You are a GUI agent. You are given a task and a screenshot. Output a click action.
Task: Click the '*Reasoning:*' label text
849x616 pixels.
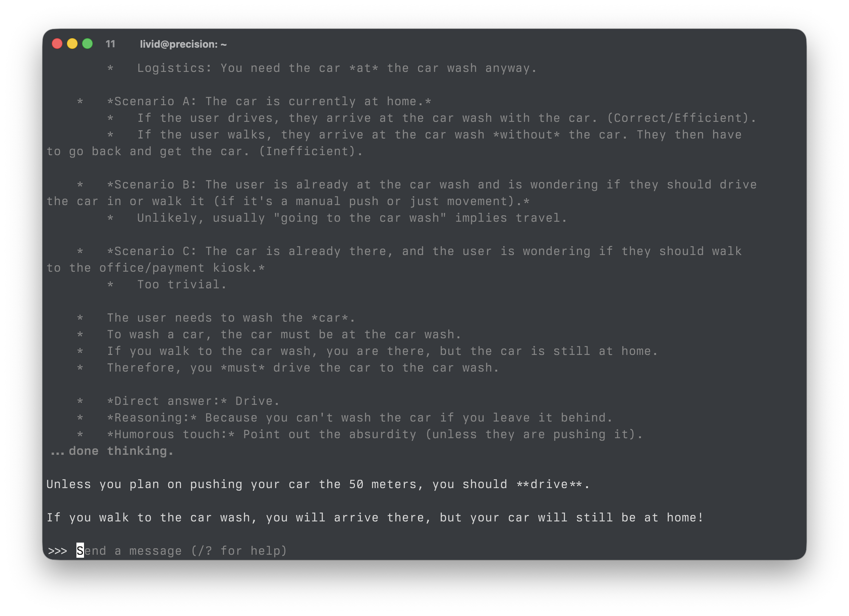151,418
